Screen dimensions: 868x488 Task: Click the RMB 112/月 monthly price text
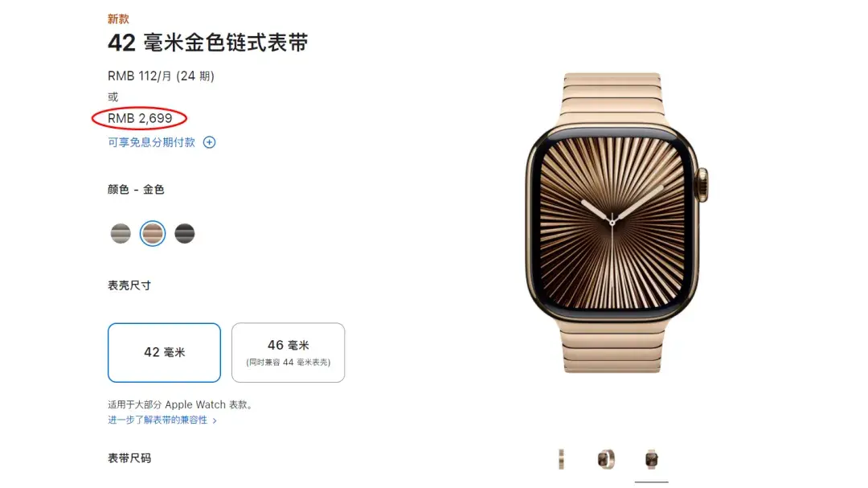[x=161, y=76]
